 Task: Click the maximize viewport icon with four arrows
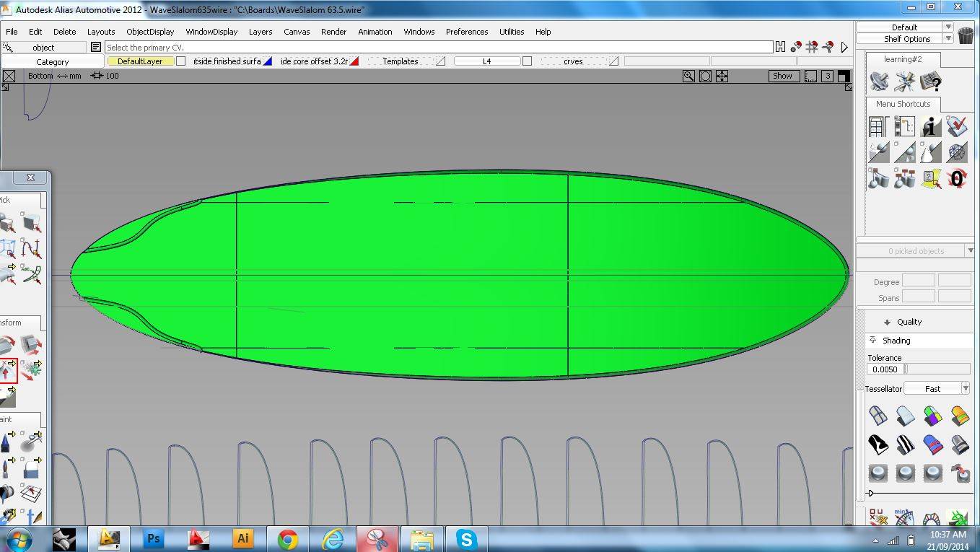[722, 76]
